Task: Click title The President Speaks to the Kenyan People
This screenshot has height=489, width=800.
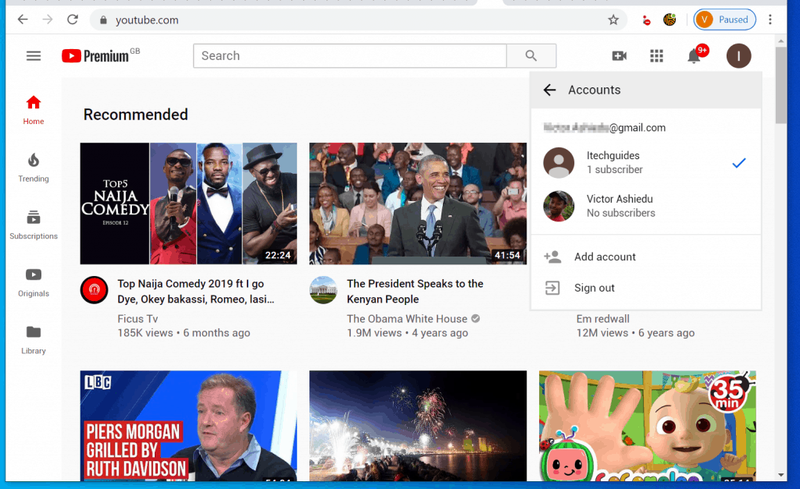Action: pos(415,291)
